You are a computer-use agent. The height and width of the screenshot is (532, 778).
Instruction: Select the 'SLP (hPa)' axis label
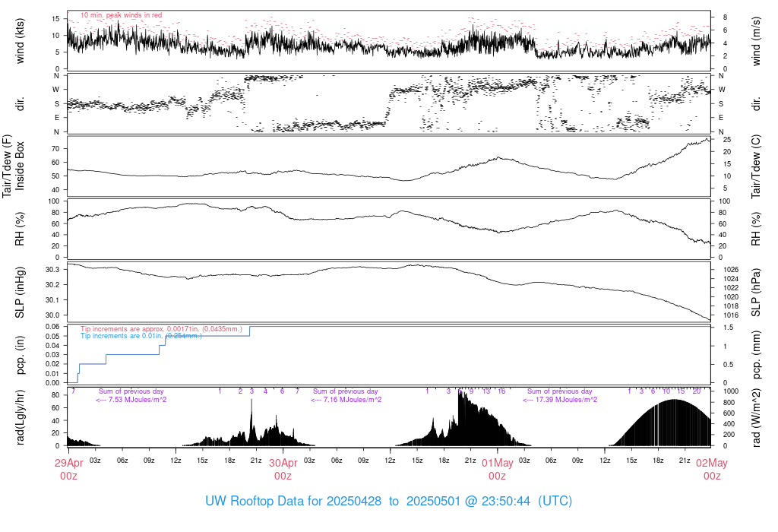[756, 293]
